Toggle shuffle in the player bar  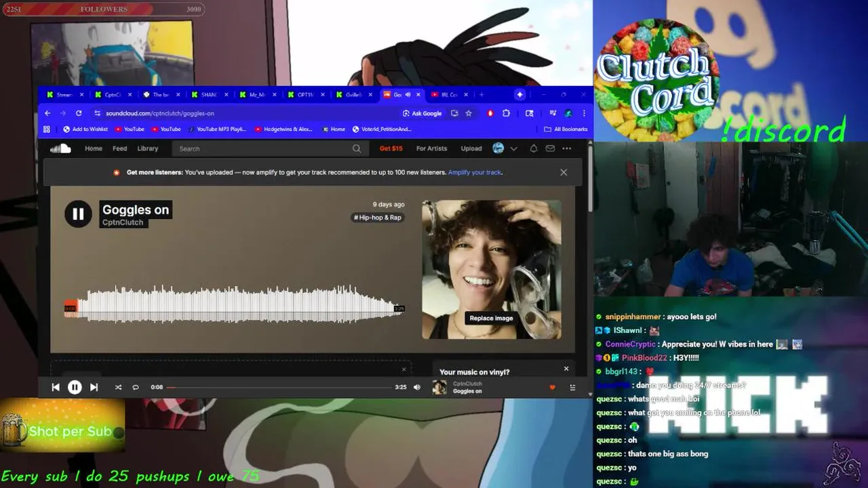point(118,387)
